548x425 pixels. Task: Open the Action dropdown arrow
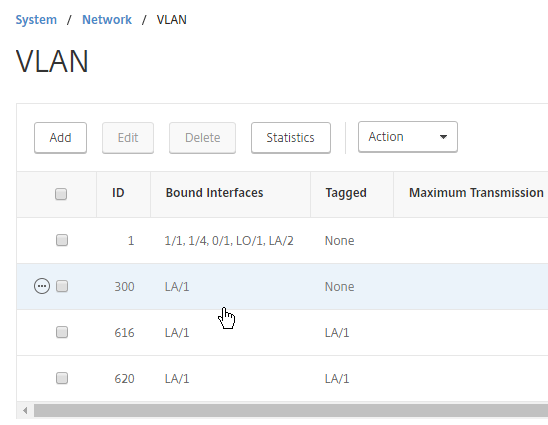[443, 137]
